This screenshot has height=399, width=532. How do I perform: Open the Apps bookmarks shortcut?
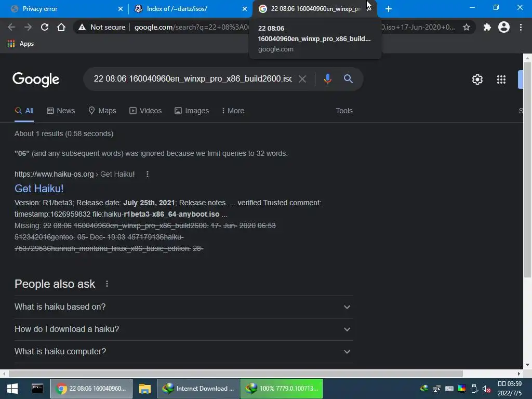click(x=21, y=44)
